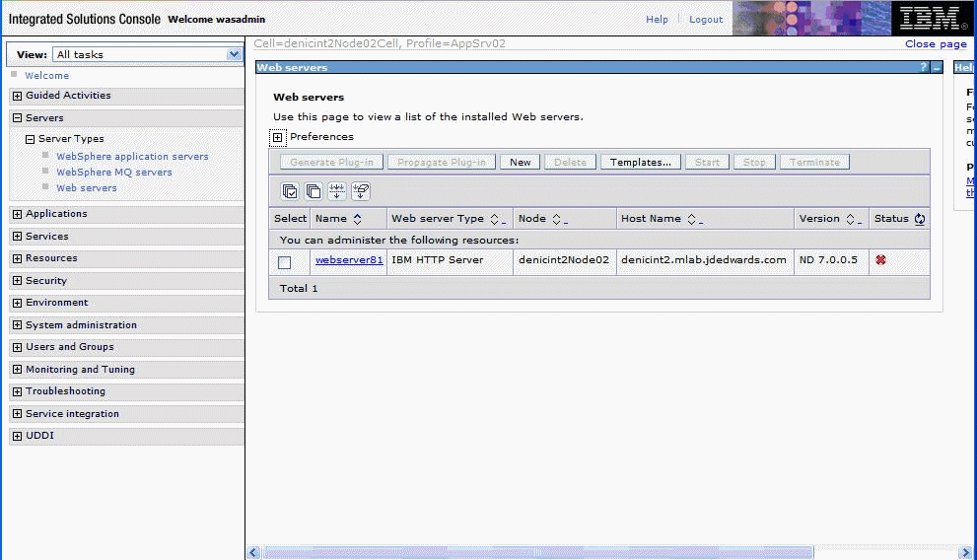Click the Total 1 footer text

point(299,289)
